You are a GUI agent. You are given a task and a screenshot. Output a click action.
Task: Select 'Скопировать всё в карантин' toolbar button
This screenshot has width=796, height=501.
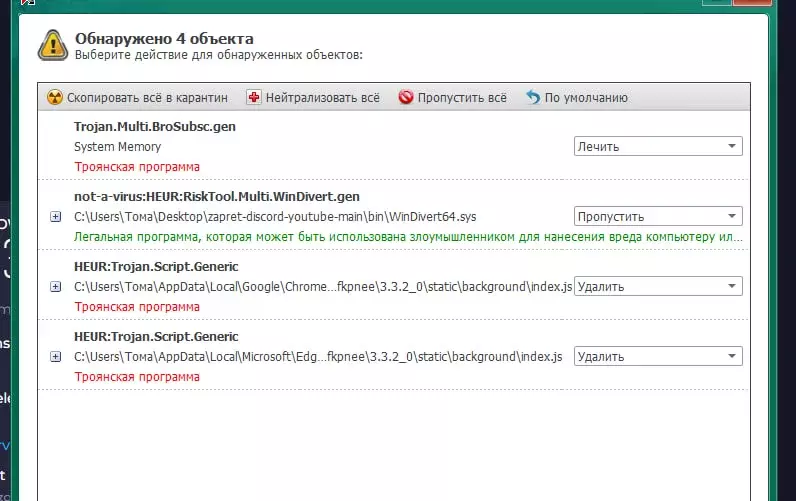click(137, 97)
